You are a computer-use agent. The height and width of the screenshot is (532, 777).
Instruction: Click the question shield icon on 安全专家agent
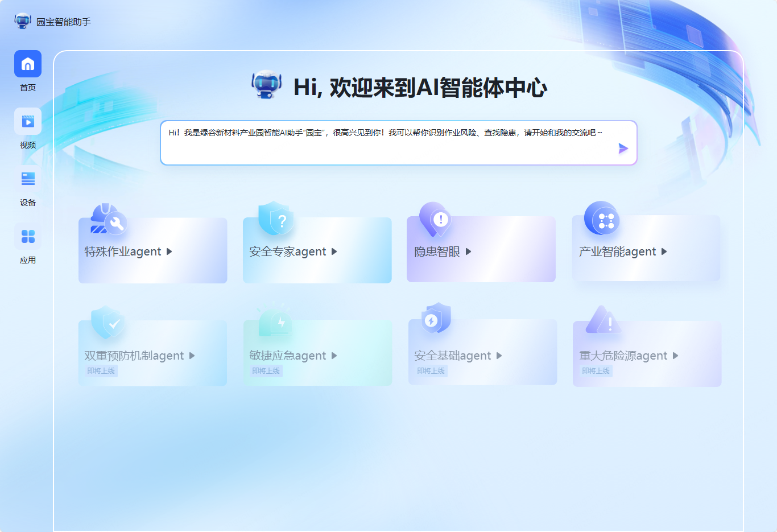tap(276, 218)
